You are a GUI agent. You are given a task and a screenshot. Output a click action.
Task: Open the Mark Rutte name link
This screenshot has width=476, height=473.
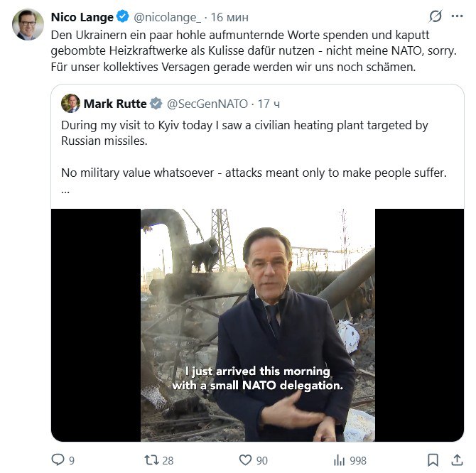(114, 104)
